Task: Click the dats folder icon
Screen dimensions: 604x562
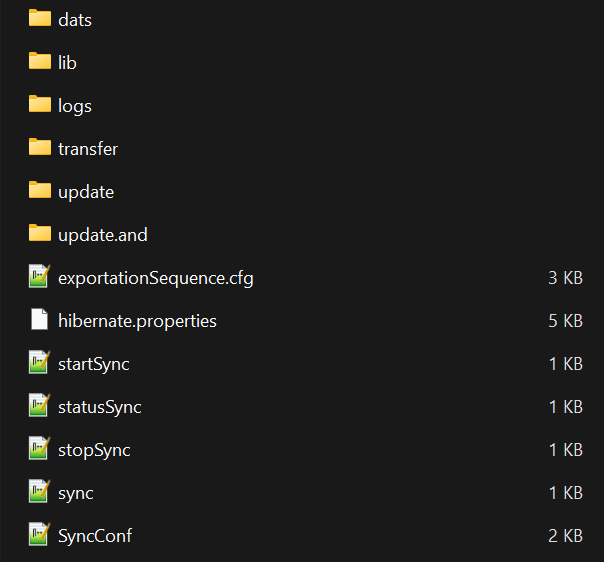Action: coord(40,18)
